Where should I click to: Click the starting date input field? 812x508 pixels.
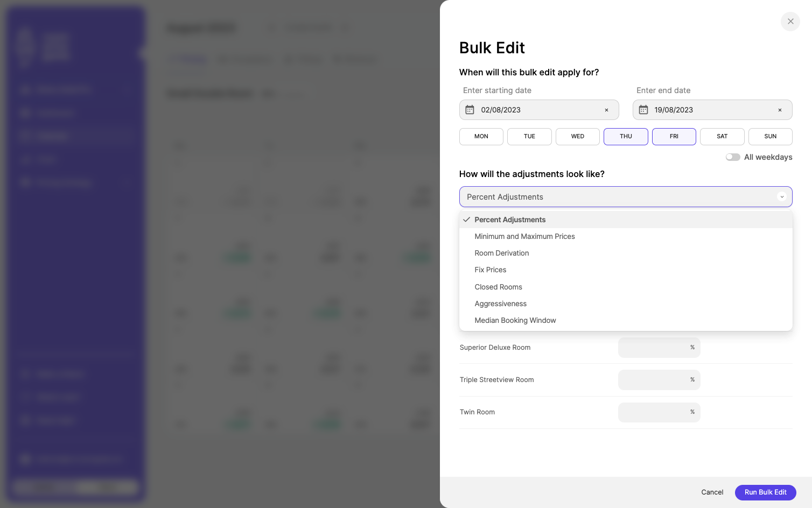tap(539, 110)
